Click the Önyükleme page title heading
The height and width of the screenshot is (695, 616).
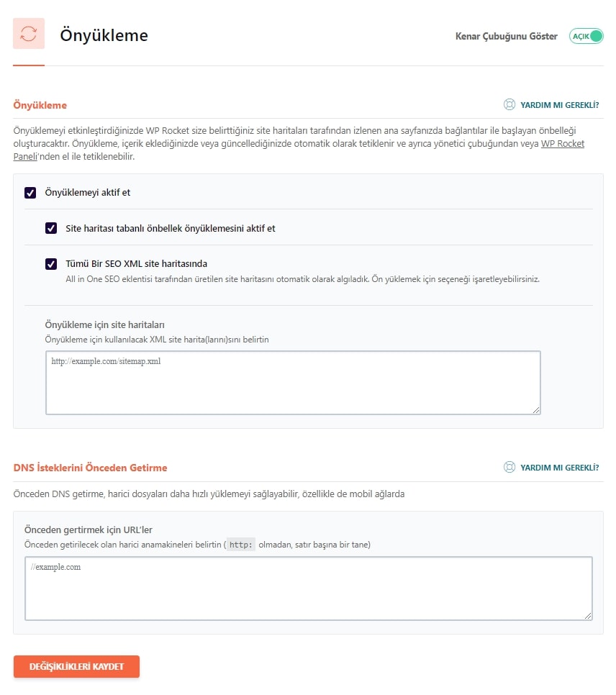pos(104,35)
